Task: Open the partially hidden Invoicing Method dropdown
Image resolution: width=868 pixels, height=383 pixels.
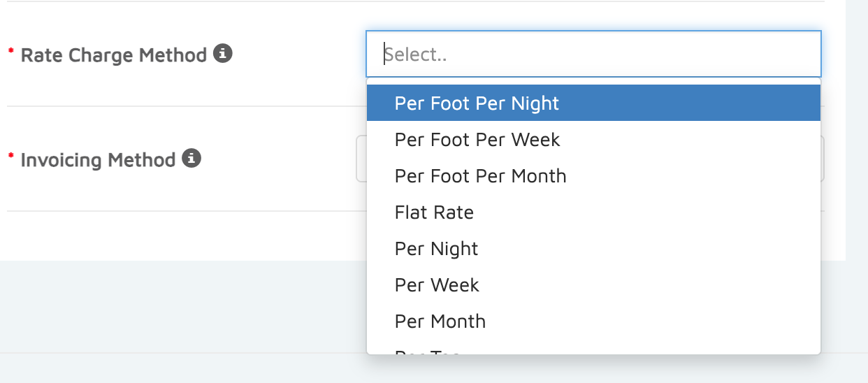Action: coord(361,159)
